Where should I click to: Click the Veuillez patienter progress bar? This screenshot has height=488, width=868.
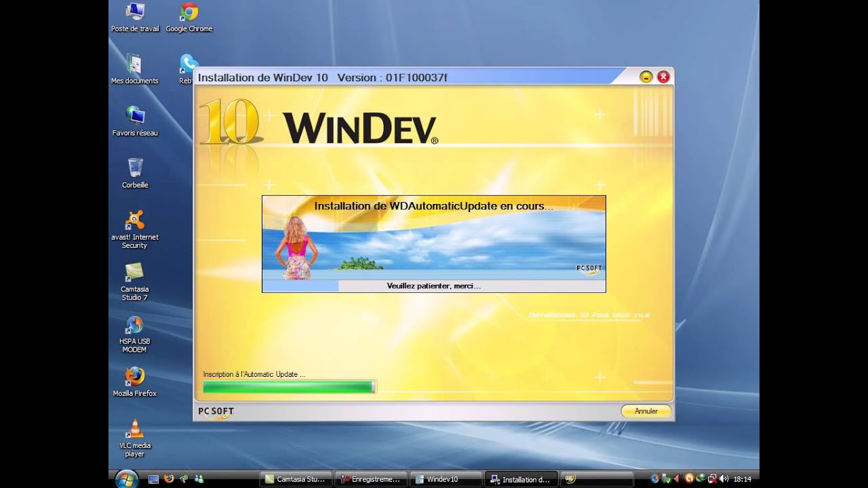pos(434,286)
